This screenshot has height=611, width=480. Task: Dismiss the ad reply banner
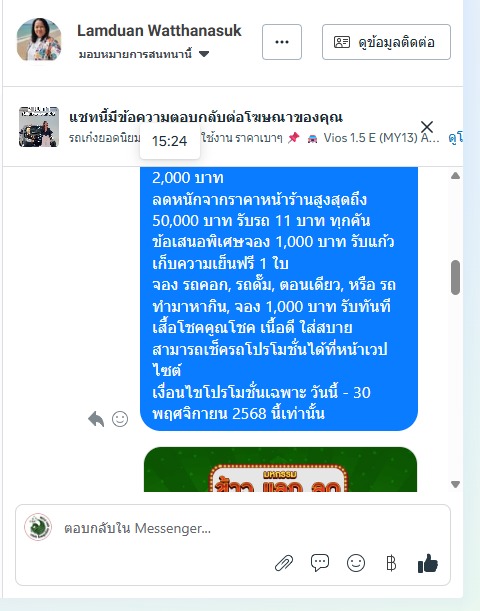pyautogui.click(x=427, y=127)
